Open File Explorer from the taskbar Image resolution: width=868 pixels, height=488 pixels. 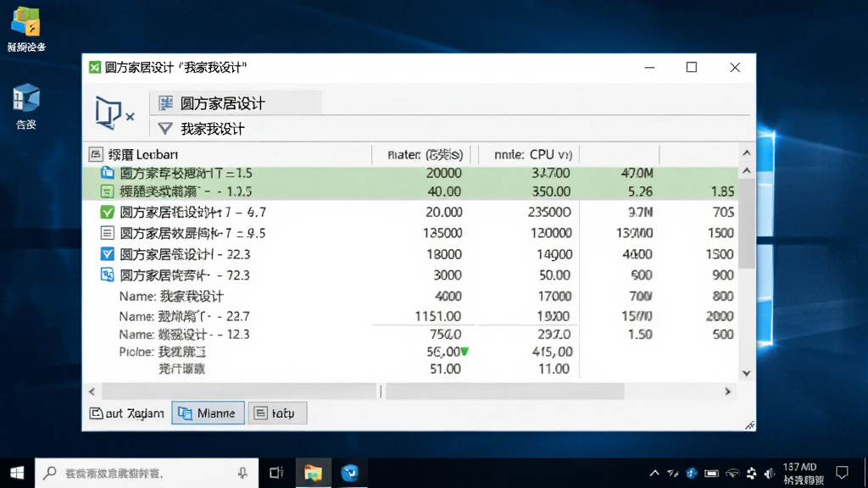coord(313,473)
